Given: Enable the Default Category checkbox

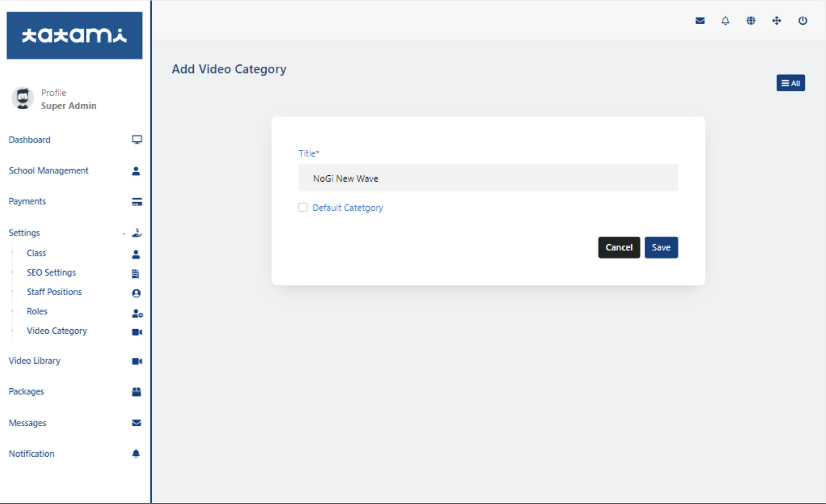Looking at the screenshot, I should click(x=303, y=207).
